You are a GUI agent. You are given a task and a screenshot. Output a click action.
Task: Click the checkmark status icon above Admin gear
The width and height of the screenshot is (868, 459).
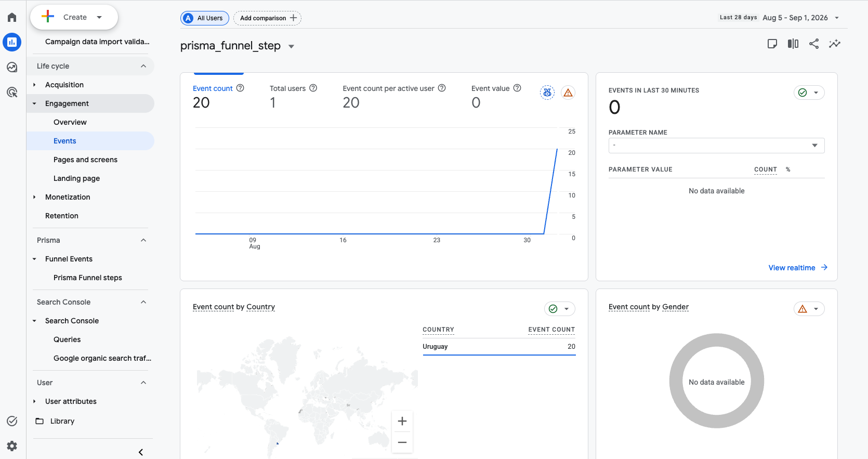coord(12,421)
